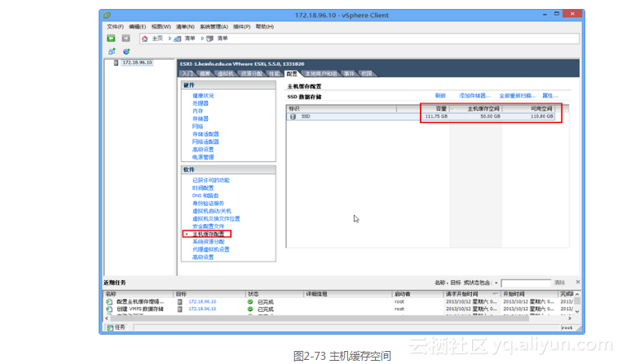Open 代理虚拟机设置 under software
Screen dimensions: 622x364
pos(211,249)
